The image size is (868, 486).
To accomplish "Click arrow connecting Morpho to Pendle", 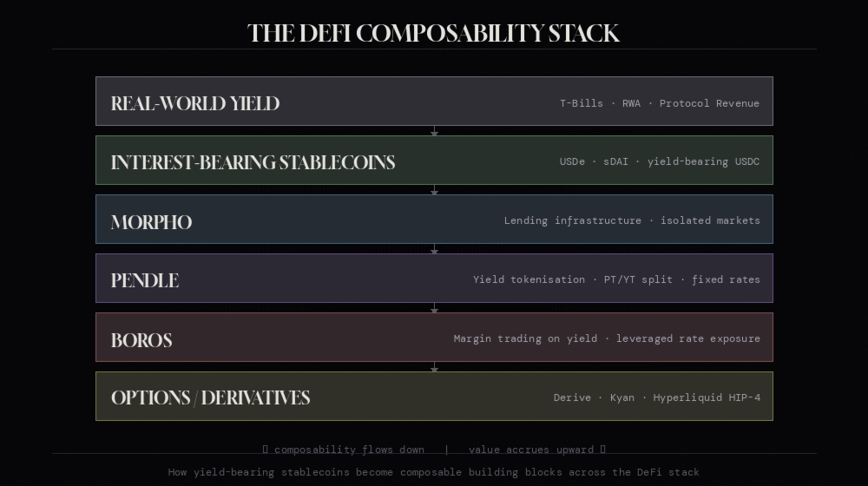I will pyautogui.click(x=435, y=248).
